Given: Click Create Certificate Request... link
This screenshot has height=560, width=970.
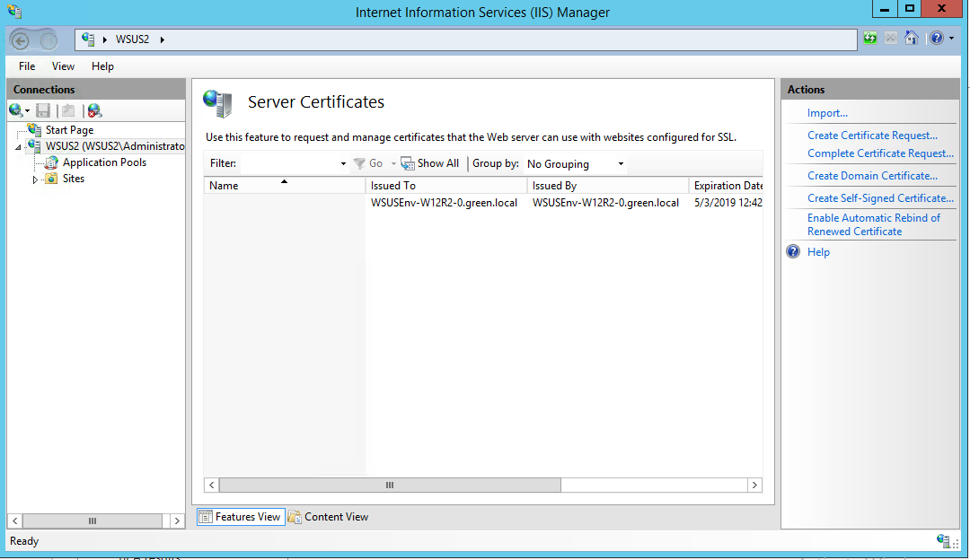Looking at the screenshot, I should tap(872, 136).
